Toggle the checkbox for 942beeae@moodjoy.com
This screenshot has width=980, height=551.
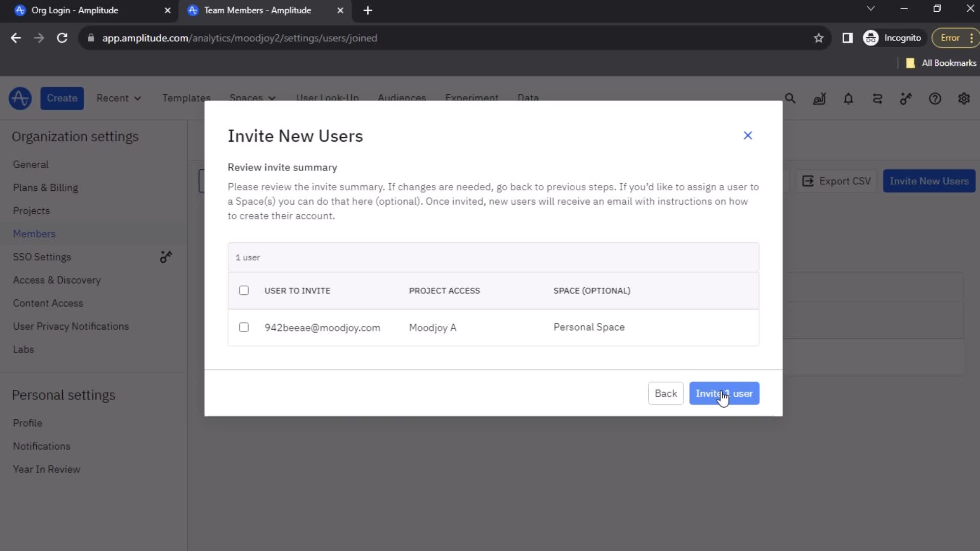coord(243,328)
